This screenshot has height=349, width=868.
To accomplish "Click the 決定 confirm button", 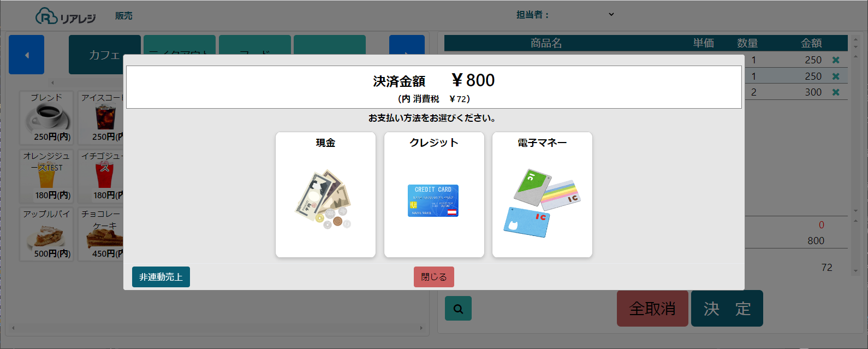I will pyautogui.click(x=727, y=309).
